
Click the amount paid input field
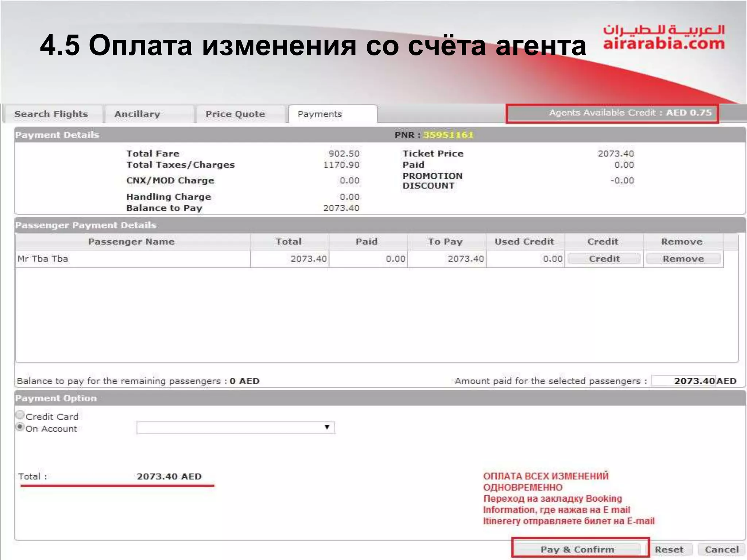click(x=683, y=381)
